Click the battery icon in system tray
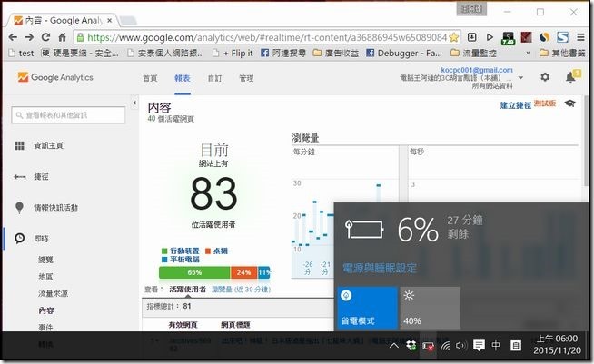The image size is (594, 364). (428, 346)
